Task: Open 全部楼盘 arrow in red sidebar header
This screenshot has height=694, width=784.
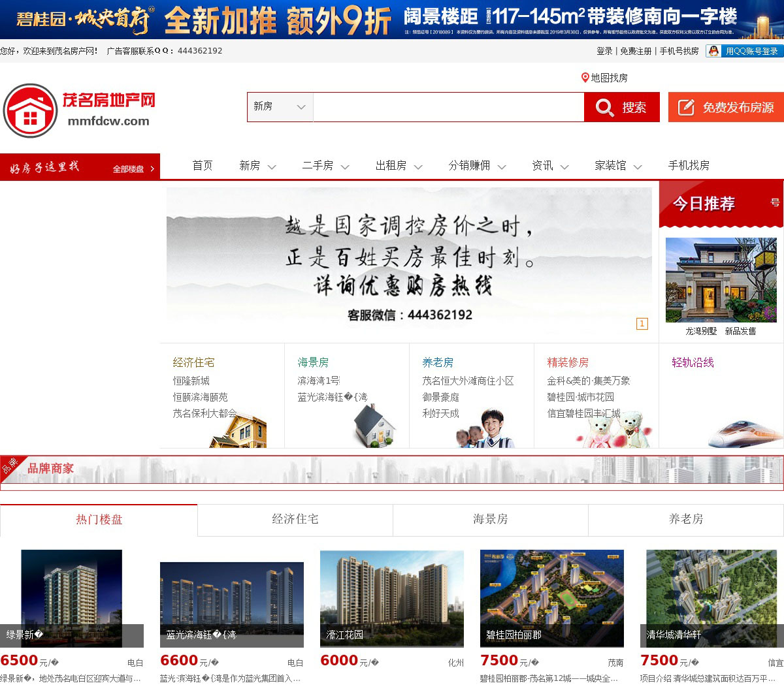Action: tap(152, 169)
